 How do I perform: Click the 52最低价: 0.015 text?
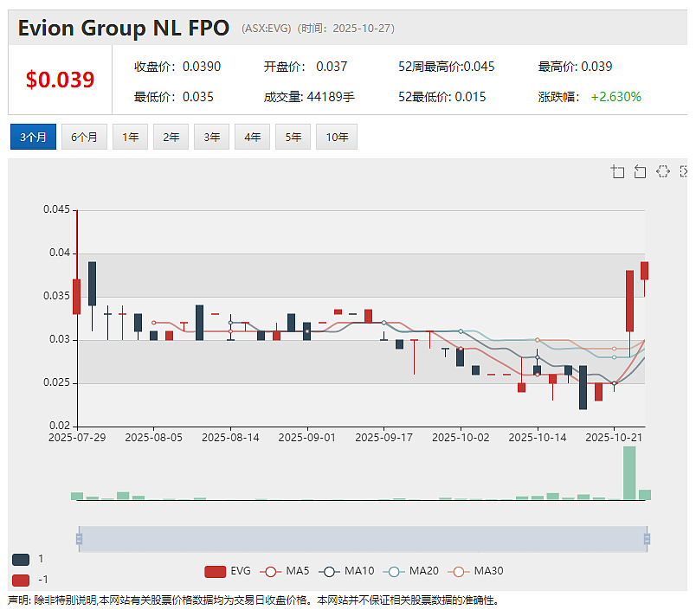pyautogui.click(x=442, y=97)
